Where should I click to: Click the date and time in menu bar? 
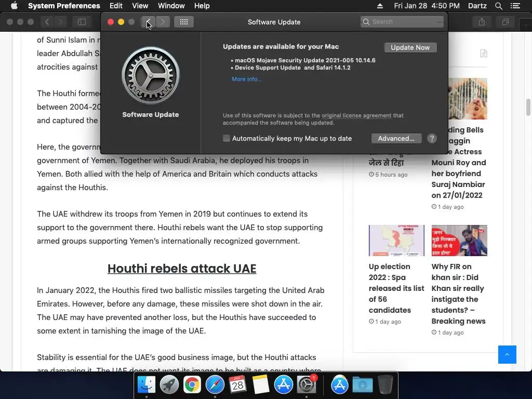click(427, 6)
